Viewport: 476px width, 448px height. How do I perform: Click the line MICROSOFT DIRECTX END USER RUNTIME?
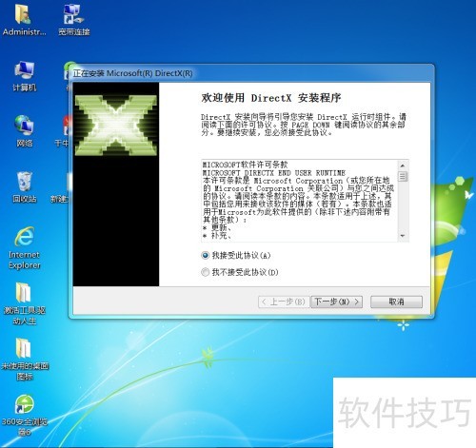coord(274,173)
